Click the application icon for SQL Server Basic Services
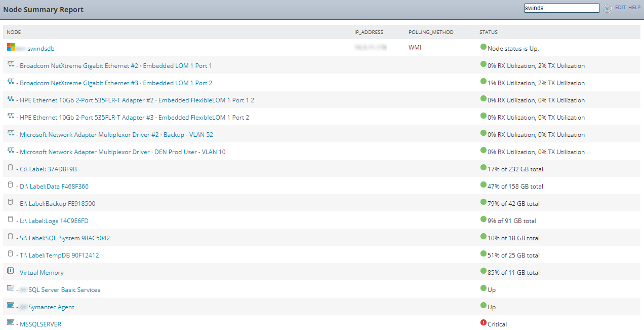This screenshot has width=644, height=330. coord(11,288)
